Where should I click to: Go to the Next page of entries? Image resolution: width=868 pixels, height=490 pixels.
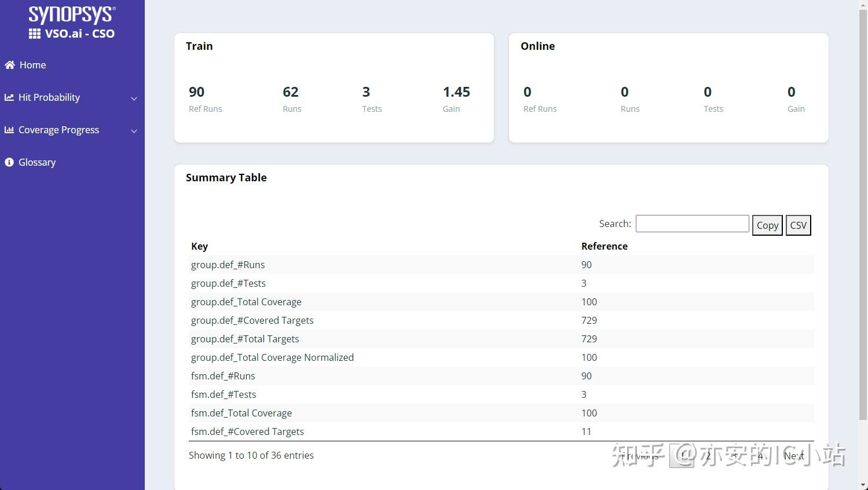point(794,456)
